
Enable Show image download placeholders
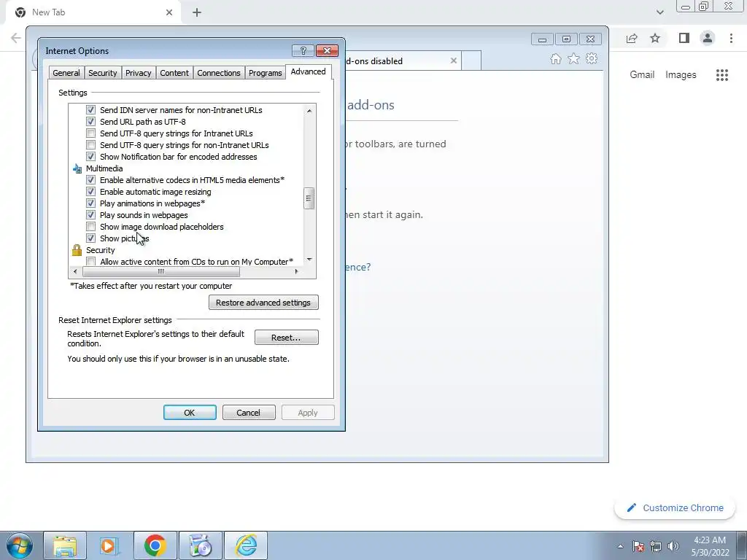coord(90,227)
